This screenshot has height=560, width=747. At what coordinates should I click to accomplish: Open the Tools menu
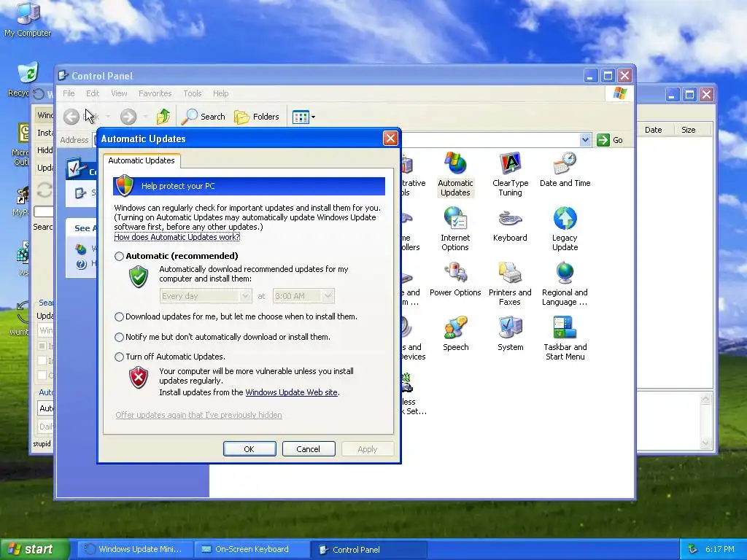pyautogui.click(x=193, y=93)
